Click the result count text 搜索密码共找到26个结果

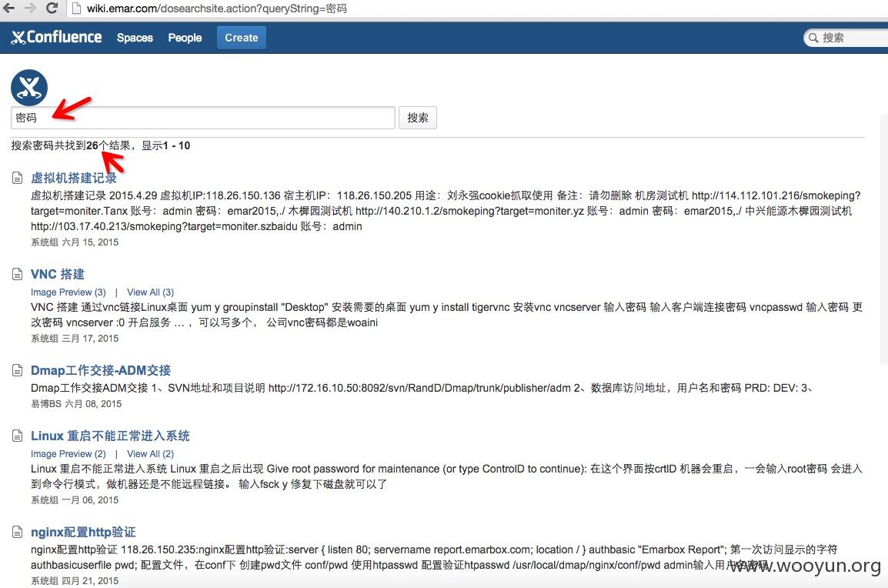click(x=71, y=145)
